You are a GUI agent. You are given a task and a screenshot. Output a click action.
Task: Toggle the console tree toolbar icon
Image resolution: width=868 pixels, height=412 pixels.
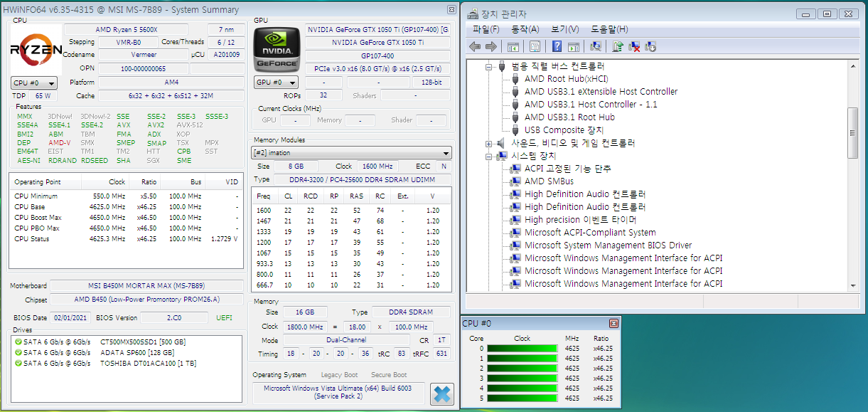pyautogui.click(x=513, y=47)
